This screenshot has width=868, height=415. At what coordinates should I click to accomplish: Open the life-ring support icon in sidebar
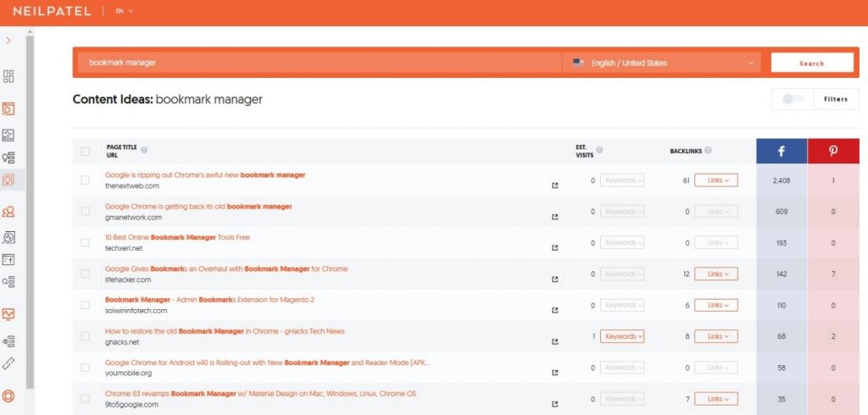tap(8, 396)
